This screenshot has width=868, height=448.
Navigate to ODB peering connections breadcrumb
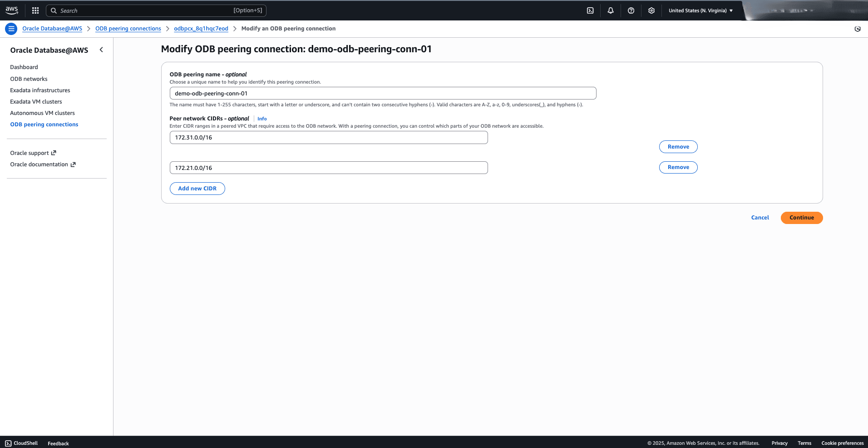[x=128, y=28]
